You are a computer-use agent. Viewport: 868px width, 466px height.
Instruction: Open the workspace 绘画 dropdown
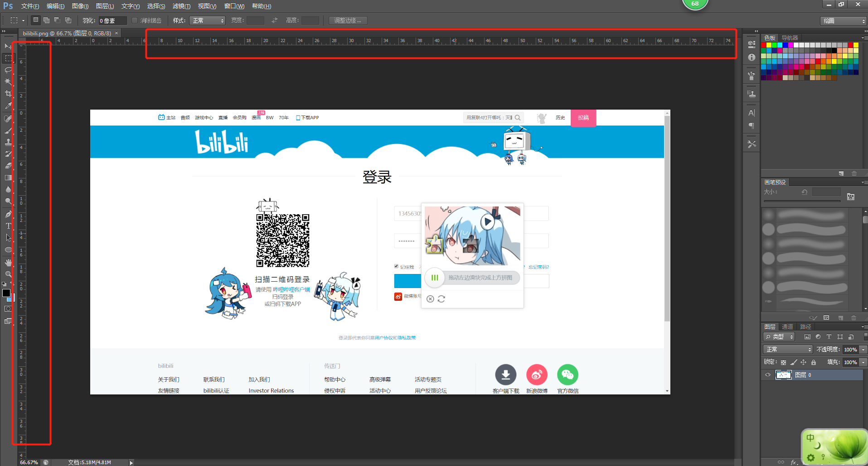pyautogui.click(x=843, y=21)
